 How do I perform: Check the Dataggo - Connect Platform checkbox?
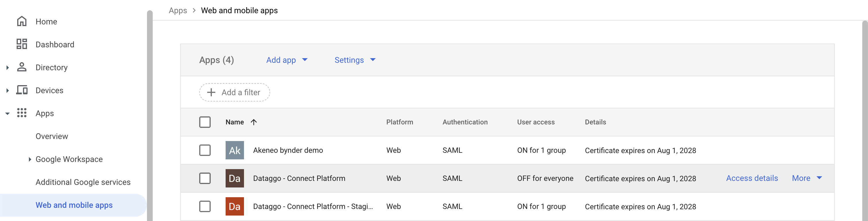coord(205,178)
